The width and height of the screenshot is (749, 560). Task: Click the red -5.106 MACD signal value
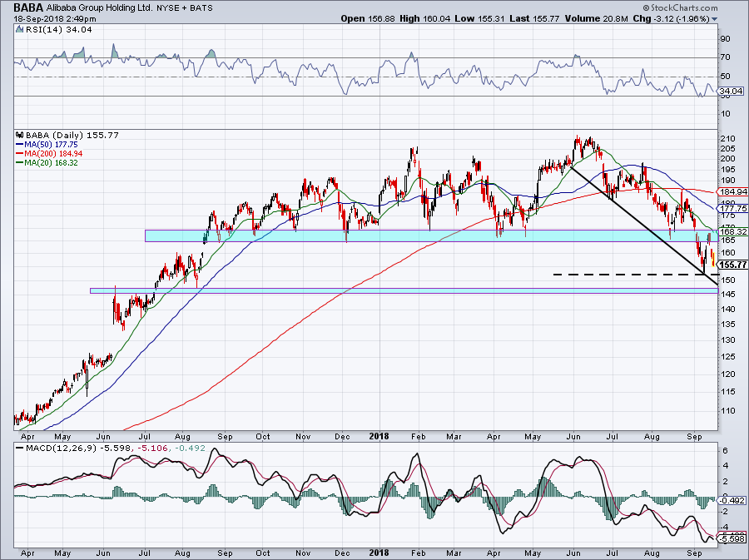152,448
